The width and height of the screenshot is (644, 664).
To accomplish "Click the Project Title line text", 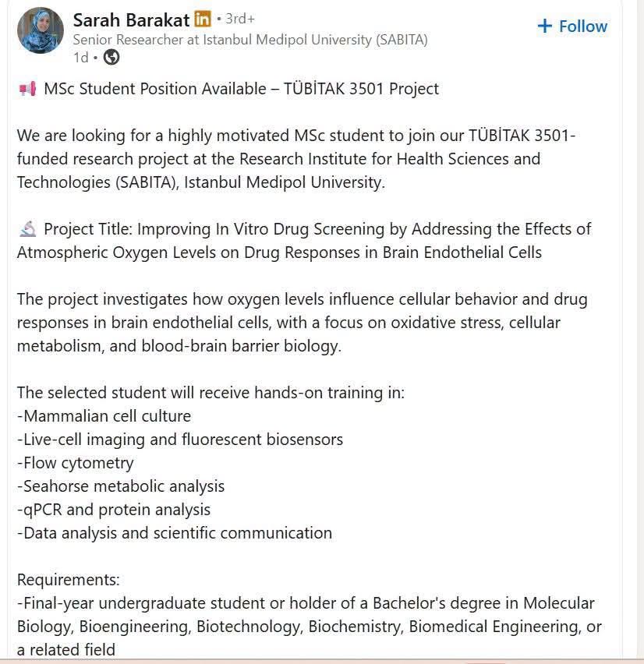I will [304, 241].
